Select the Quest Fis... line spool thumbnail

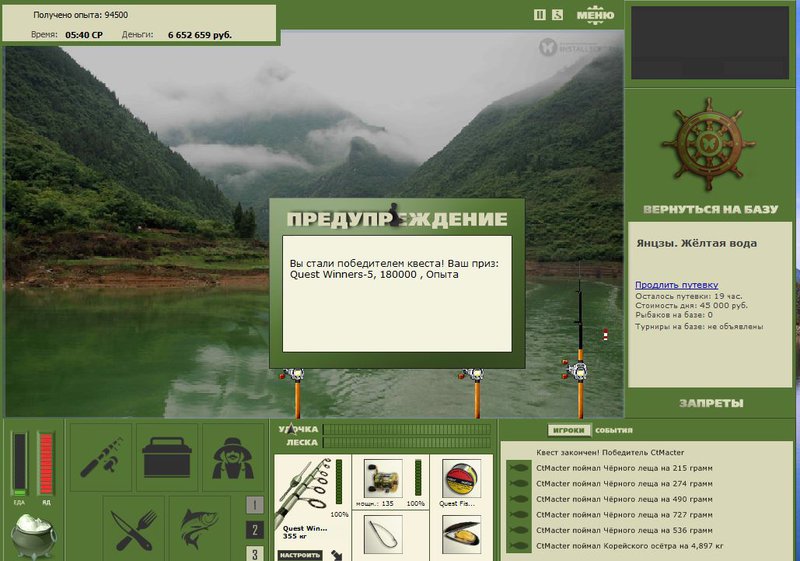(x=461, y=477)
